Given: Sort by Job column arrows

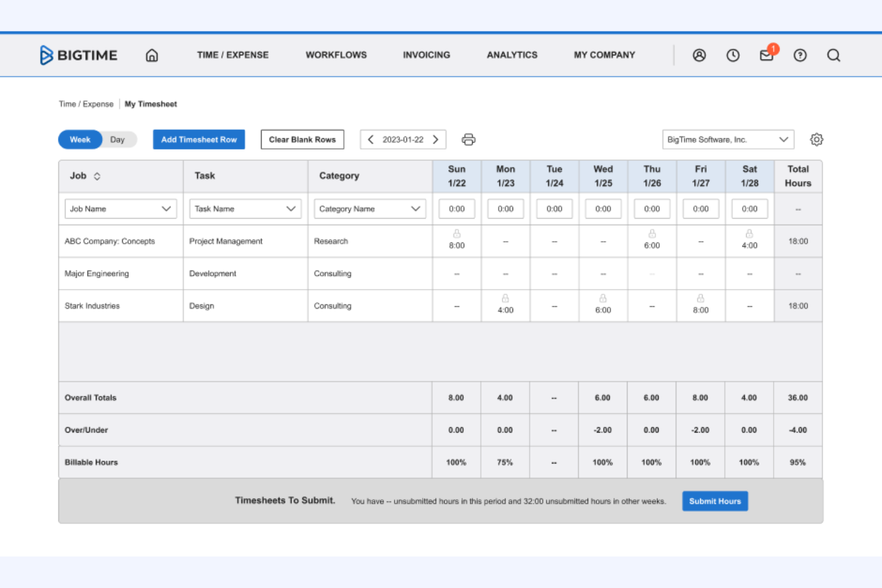Looking at the screenshot, I should 97,176.
